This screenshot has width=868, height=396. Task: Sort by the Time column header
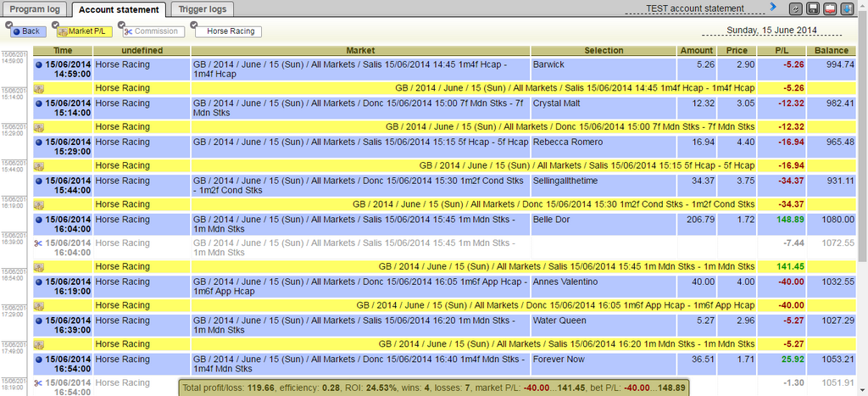pyautogui.click(x=63, y=50)
